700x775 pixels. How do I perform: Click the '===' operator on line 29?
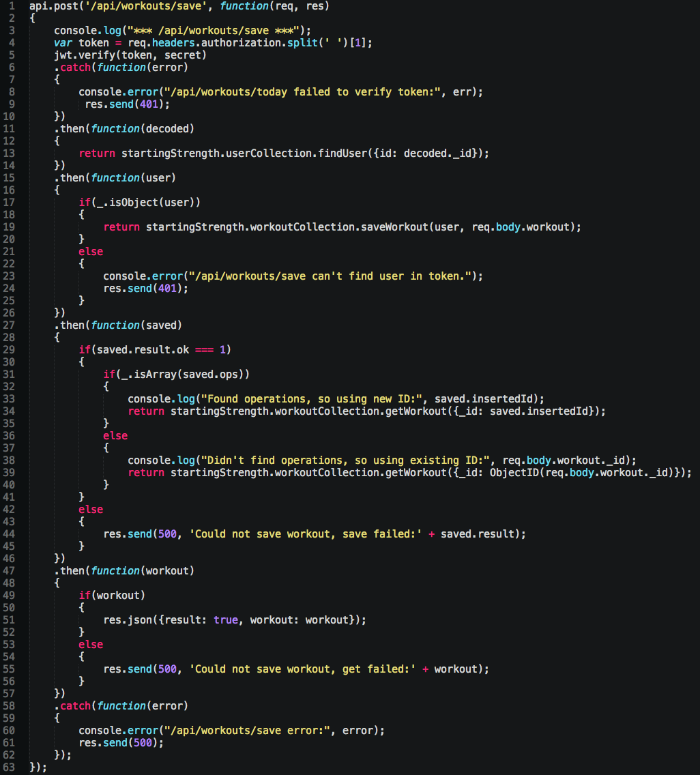tap(204, 350)
